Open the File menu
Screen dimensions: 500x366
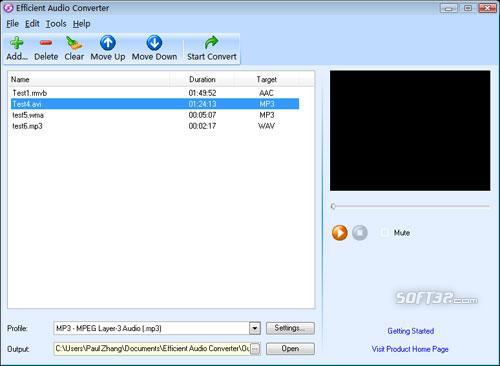[x=13, y=24]
